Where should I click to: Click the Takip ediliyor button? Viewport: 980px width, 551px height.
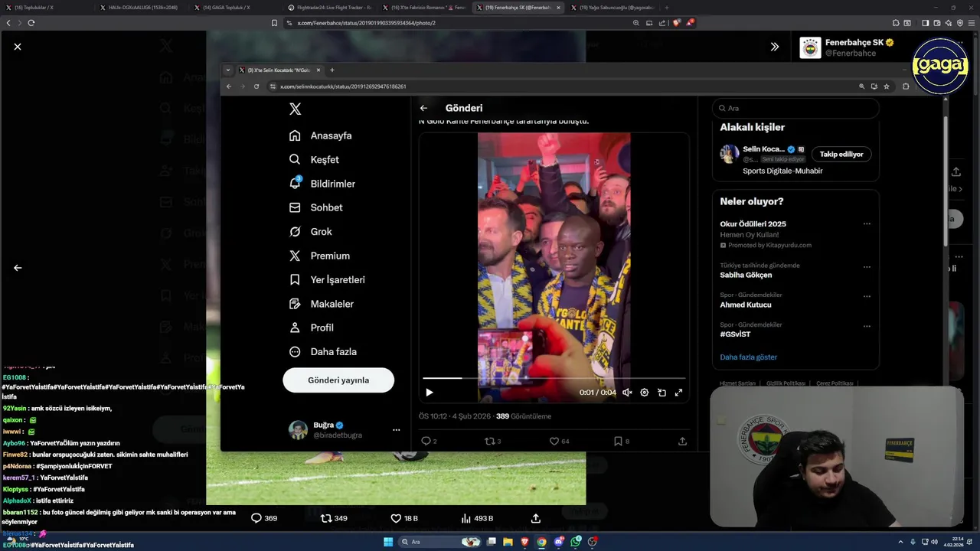841,155
